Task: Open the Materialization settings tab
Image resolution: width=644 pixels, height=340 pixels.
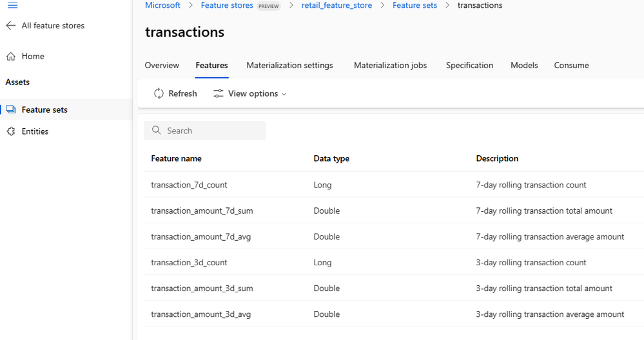Action: (289, 65)
